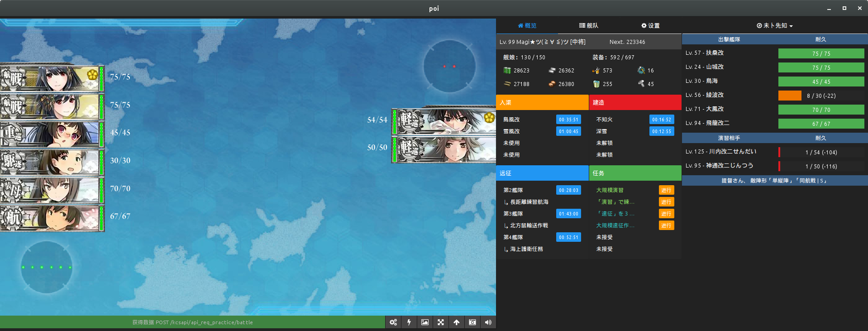
Task: Click the up arrow icon in bottom toolbar
Action: [x=456, y=322]
